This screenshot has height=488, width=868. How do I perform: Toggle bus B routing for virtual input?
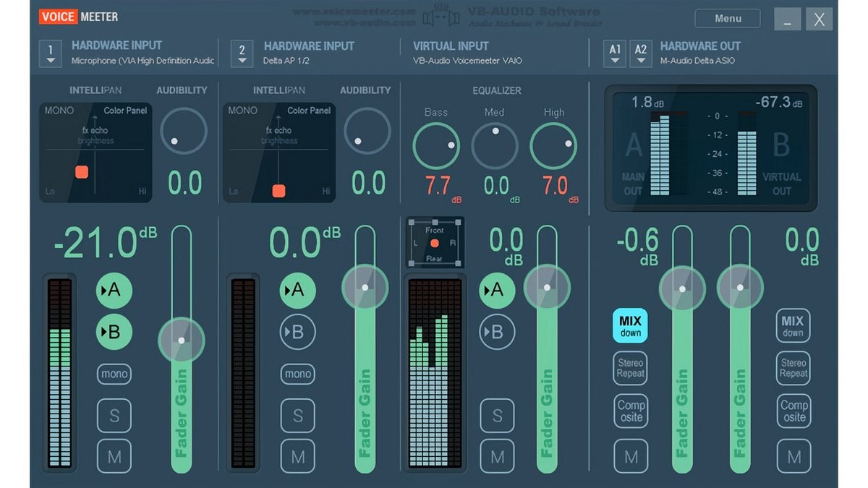click(497, 332)
